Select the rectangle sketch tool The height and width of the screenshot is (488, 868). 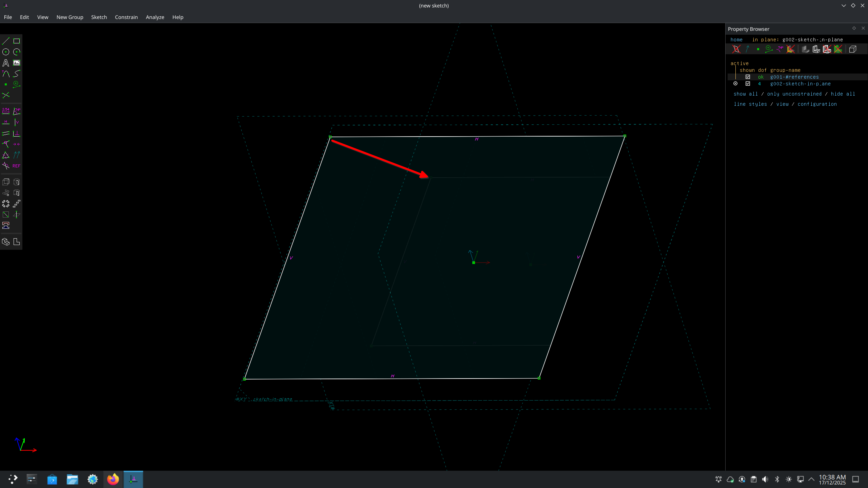(16, 41)
